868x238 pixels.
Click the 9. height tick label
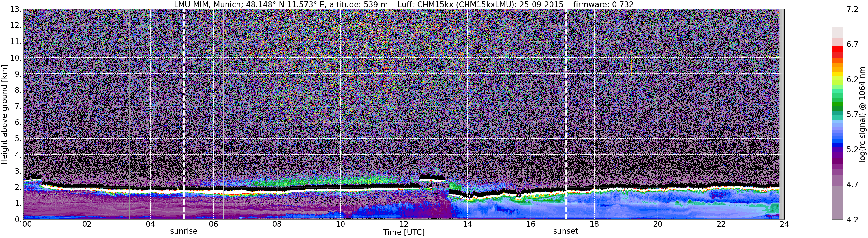(18, 74)
